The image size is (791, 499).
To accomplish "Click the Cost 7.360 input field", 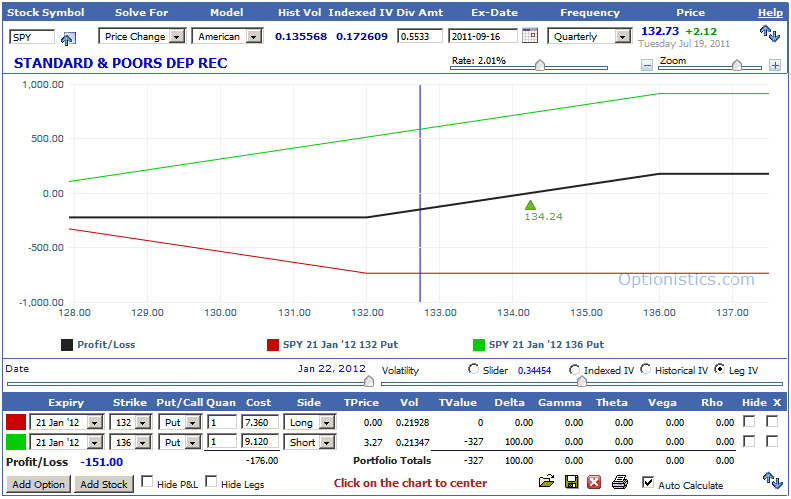I will pyautogui.click(x=260, y=422).
